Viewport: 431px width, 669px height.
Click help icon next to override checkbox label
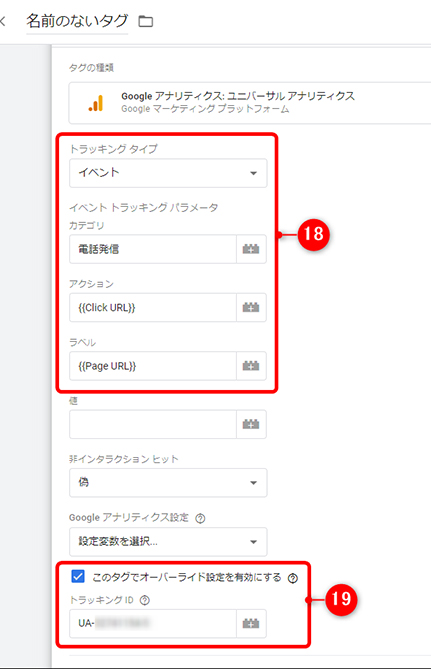click(293, 578)
